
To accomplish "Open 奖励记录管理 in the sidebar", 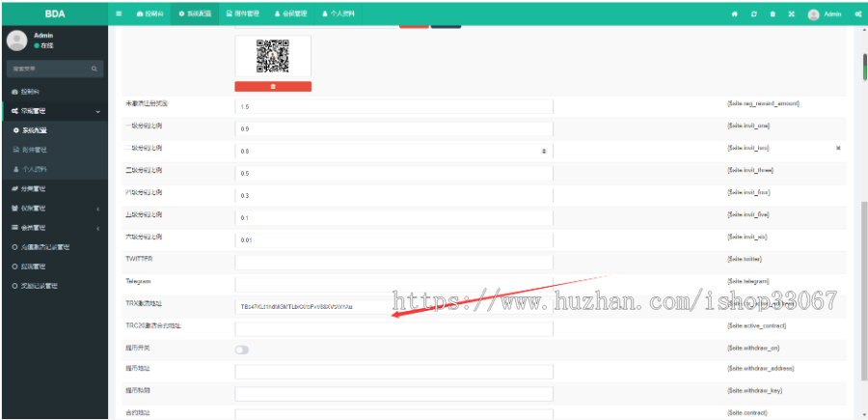I will 55,286.
